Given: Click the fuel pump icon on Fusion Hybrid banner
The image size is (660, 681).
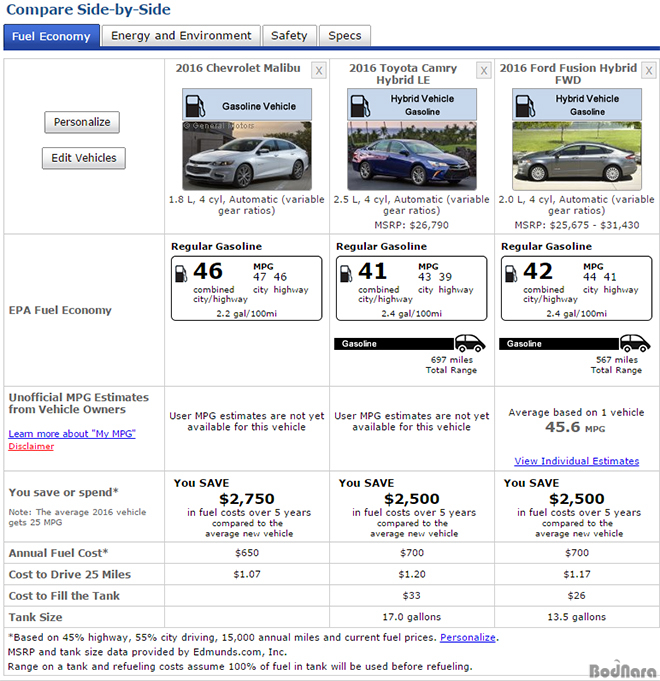Looking at the screenshot, I should [525, 106].
